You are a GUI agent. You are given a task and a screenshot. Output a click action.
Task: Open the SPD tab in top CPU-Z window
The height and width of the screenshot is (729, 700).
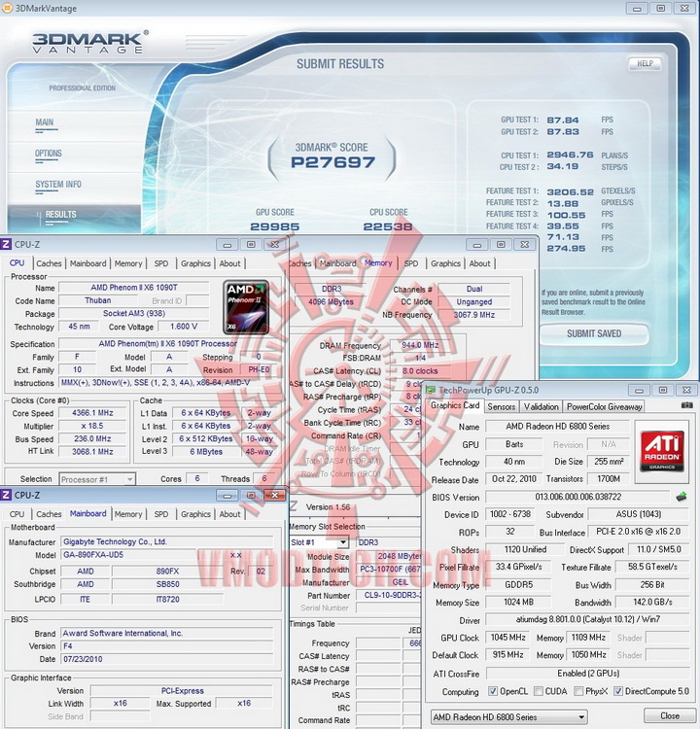point(161,263)
